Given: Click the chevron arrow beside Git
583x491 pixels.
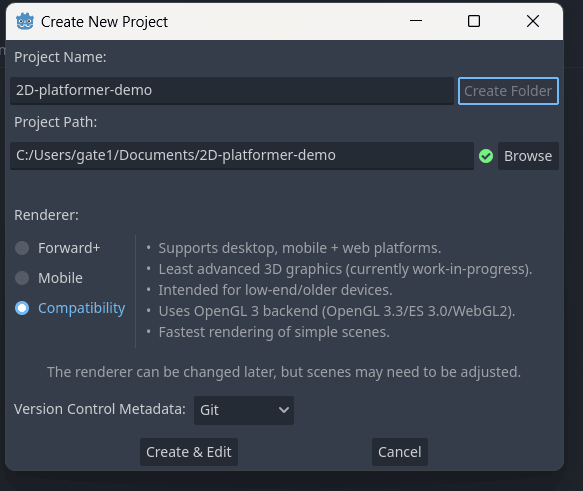Looking at the screenshot, I should 284,410.
